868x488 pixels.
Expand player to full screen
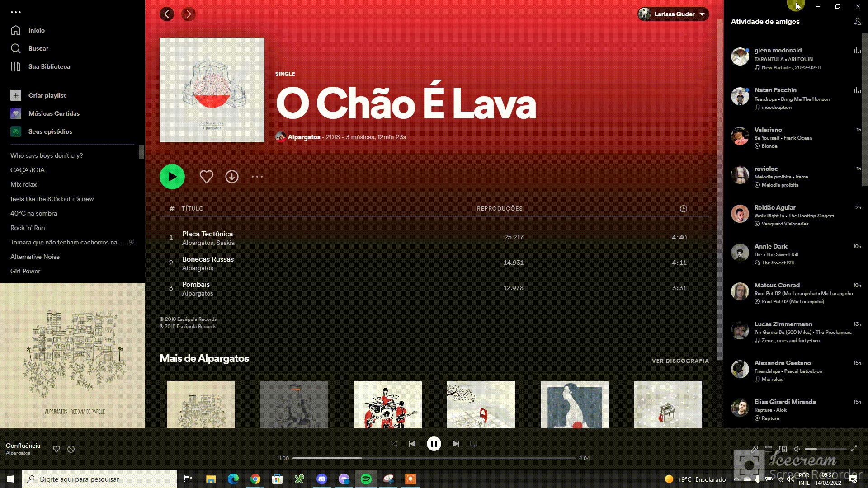click(854, 449)
